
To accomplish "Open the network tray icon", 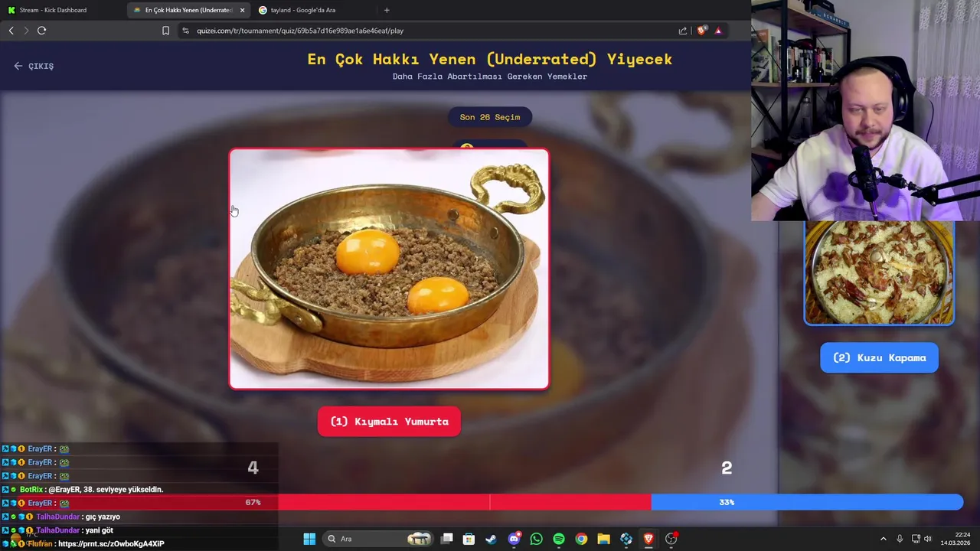I will click(916, 539).
